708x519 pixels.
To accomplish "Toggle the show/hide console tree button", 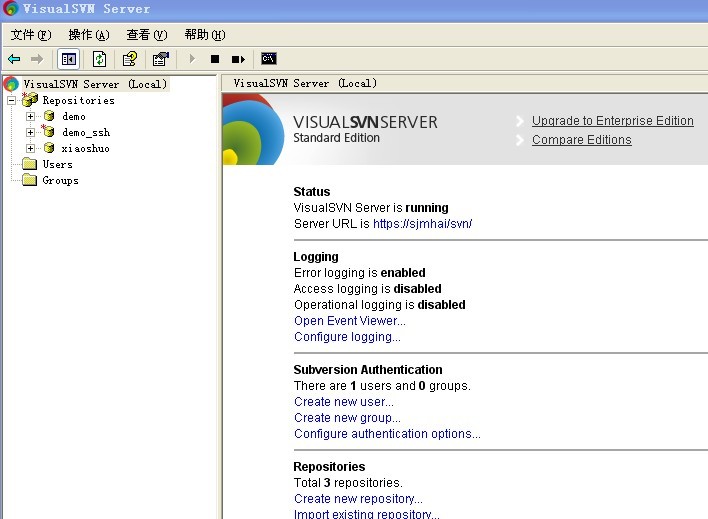I will [69, 59].
